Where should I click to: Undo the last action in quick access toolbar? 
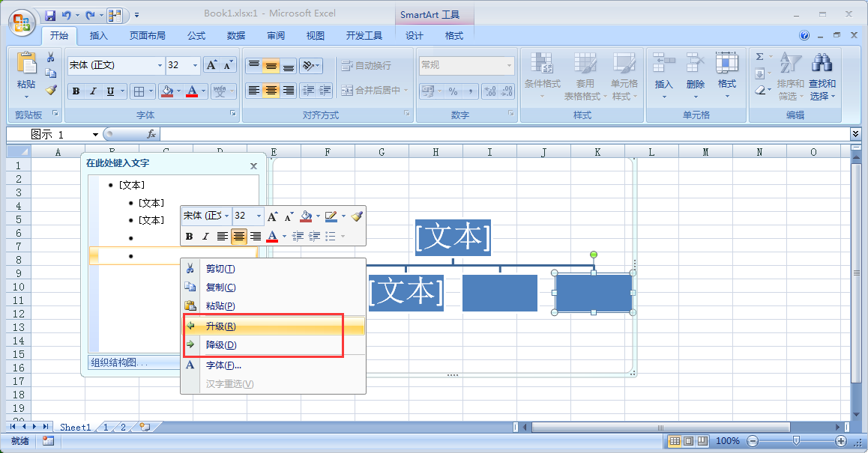click(x=67, y=16)
